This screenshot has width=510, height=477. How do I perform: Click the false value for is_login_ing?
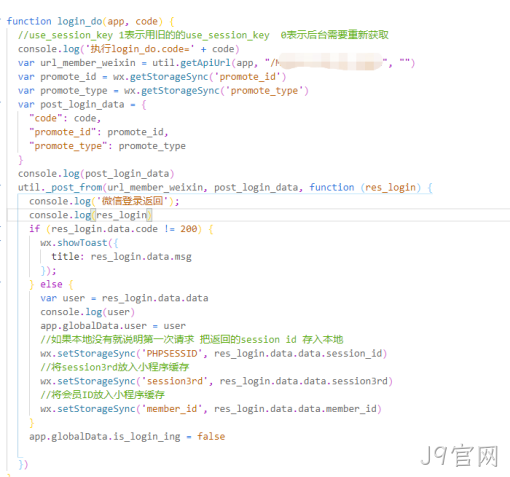pos(211,436)
